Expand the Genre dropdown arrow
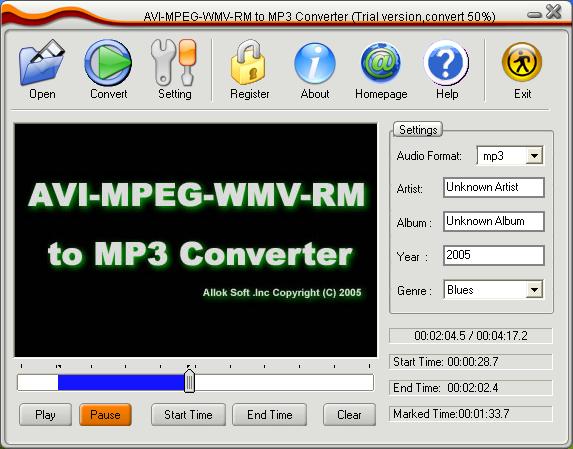573x449 pixels. coord(534,290)
